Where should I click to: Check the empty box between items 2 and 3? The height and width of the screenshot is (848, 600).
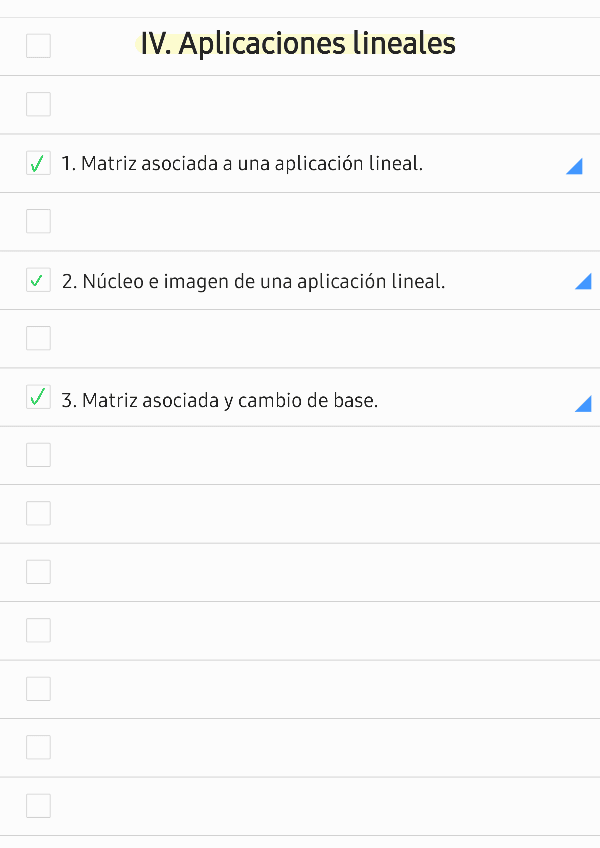pyautogui.click(x=38, y=338)
